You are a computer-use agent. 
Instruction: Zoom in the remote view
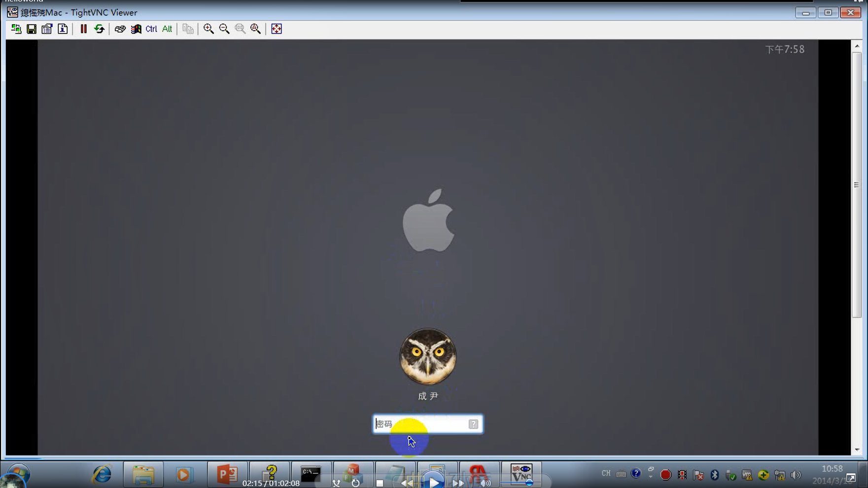[x=208, y=29]
